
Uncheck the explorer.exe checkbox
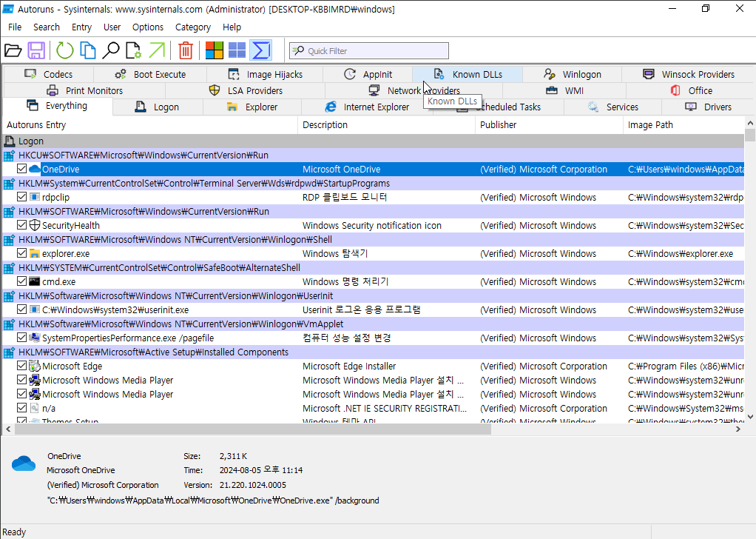(21, 253)
